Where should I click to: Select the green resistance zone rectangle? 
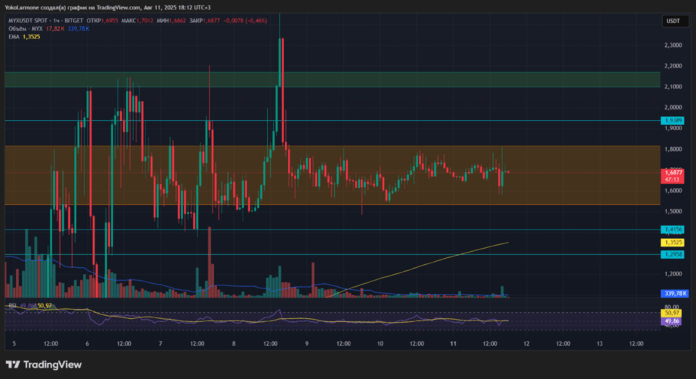[332, 79]
